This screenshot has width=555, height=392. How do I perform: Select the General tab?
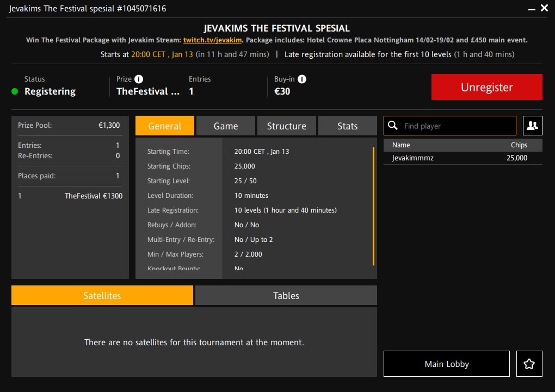coord(164,126)
